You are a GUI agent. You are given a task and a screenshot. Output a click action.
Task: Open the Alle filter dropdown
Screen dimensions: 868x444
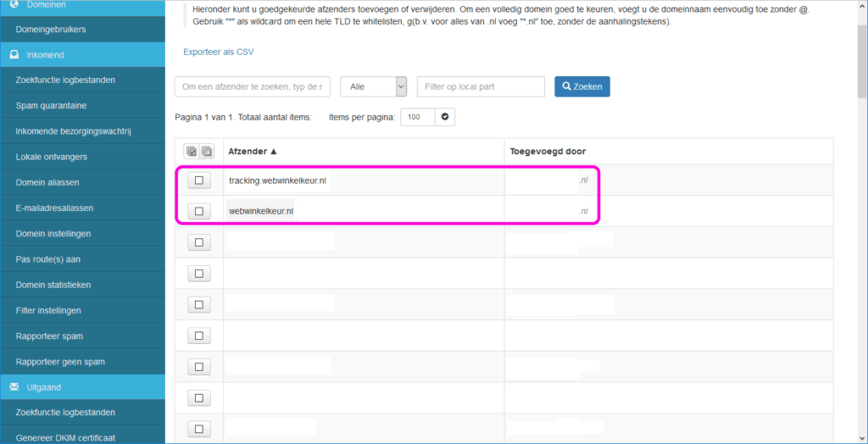[373, 86]
